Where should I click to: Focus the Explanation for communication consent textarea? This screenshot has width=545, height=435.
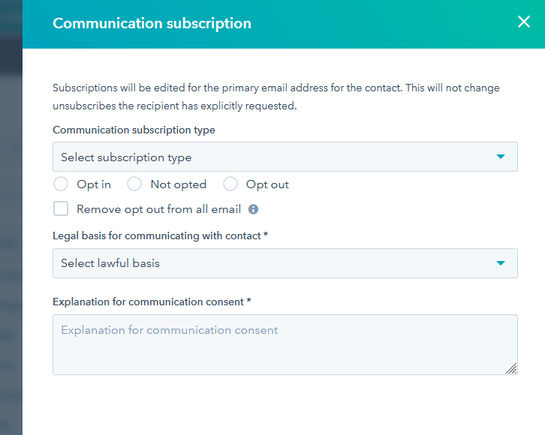[x=285, y=345]
